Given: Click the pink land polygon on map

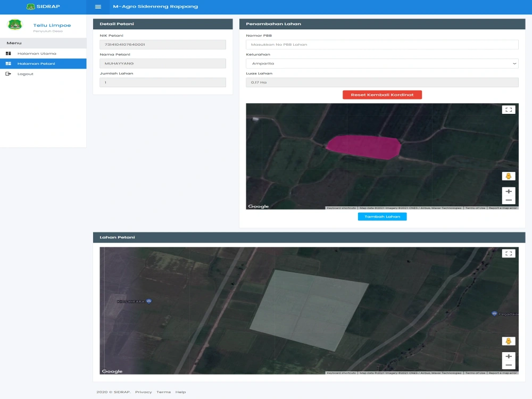Looking at the screenshot, I should click(364, 147).
